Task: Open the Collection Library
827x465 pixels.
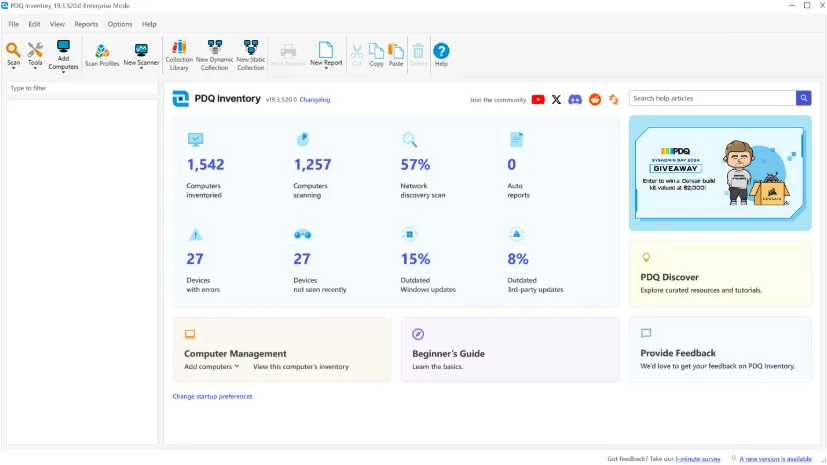Action: [179, 55]
